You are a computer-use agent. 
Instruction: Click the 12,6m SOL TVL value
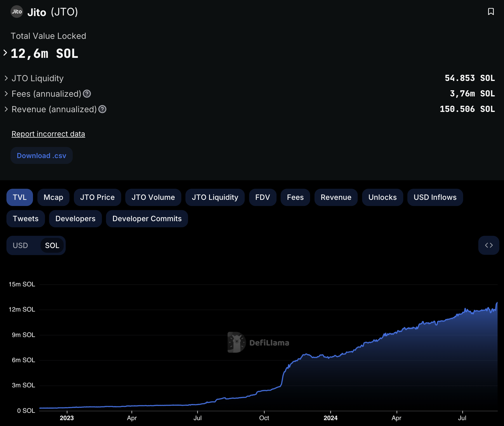pos(44,53)
